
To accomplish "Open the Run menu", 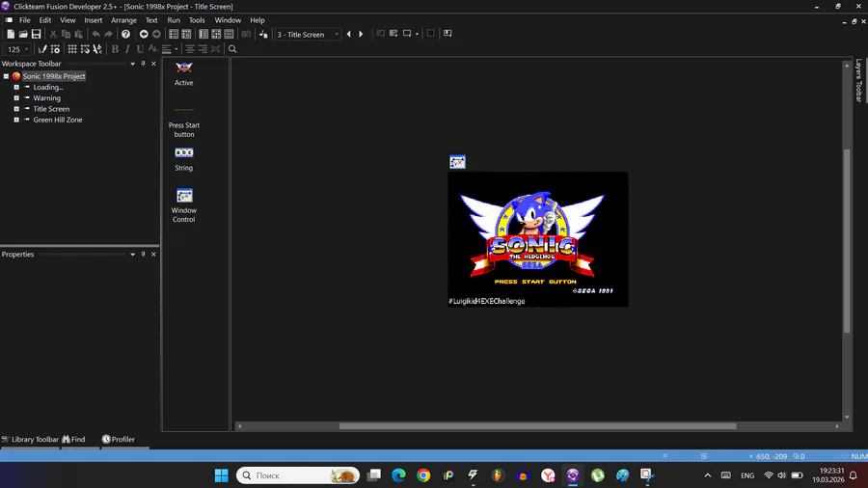I will (x=174, y=20).
